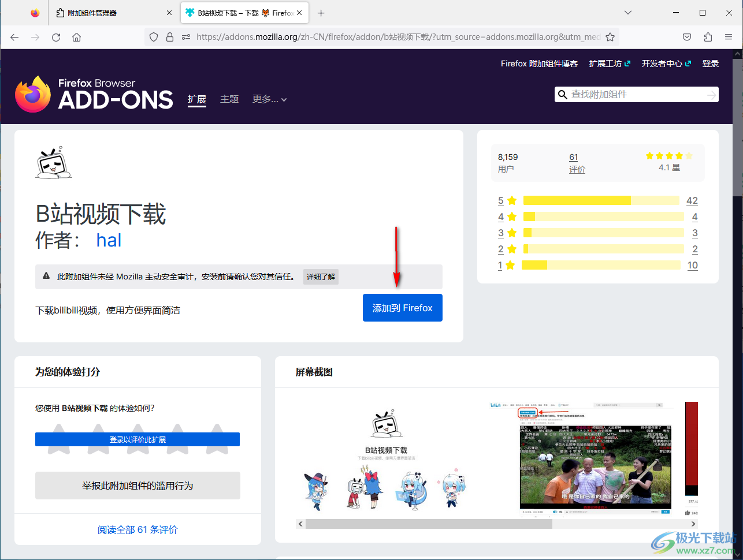Open the extensions puzzle icon in toolbar

click(x=708, y=37)
